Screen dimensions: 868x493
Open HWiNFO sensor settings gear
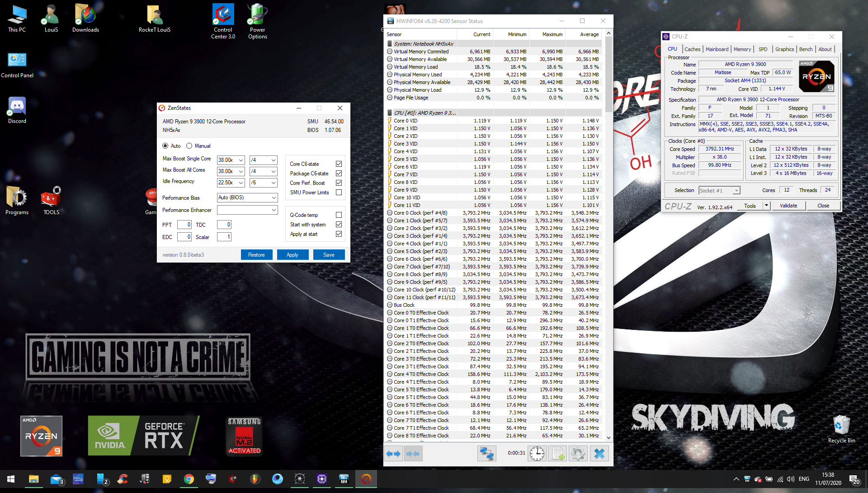(x=578, y=454)
